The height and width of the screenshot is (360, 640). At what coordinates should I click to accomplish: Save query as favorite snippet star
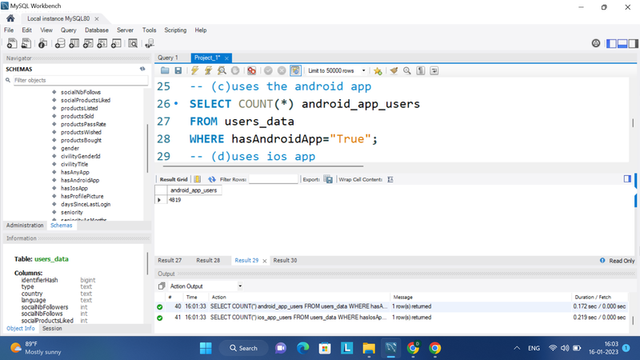pos(378,71)
